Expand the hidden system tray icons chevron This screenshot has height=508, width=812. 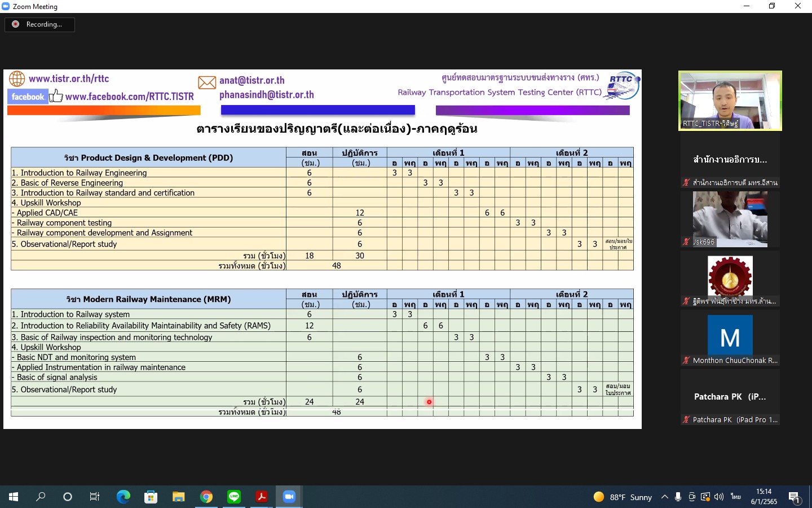click(665, 497)
